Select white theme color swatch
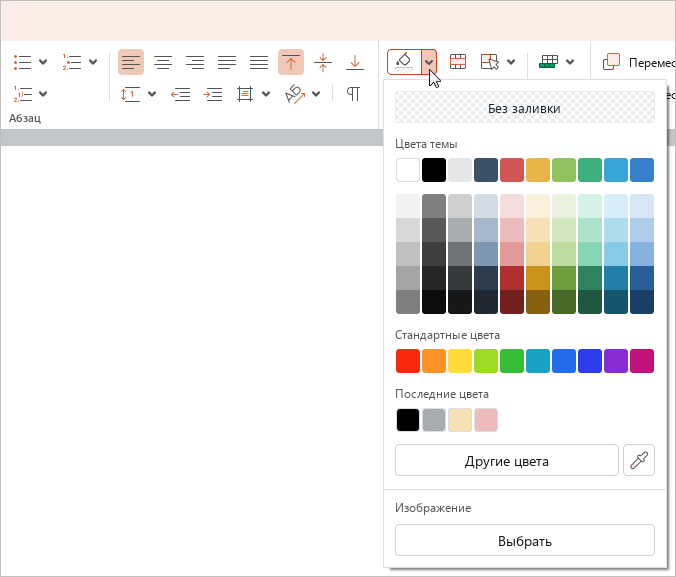 pos(408,170)
